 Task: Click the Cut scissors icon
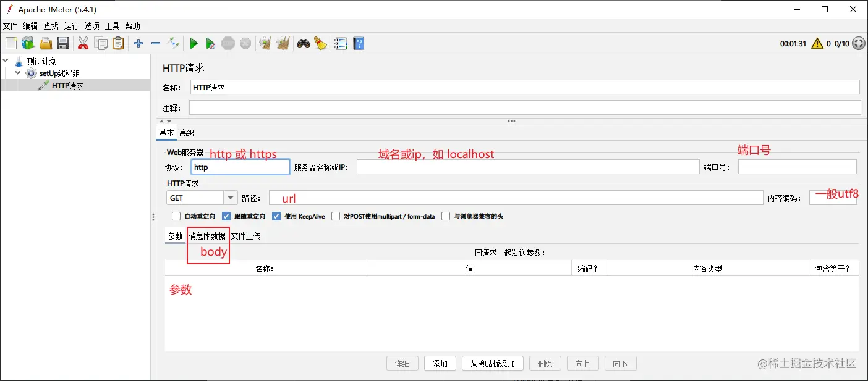tap(83, 43)
